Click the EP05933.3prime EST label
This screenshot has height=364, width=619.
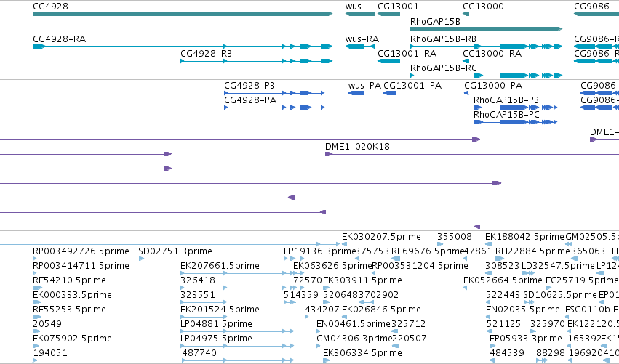[525, 339]
